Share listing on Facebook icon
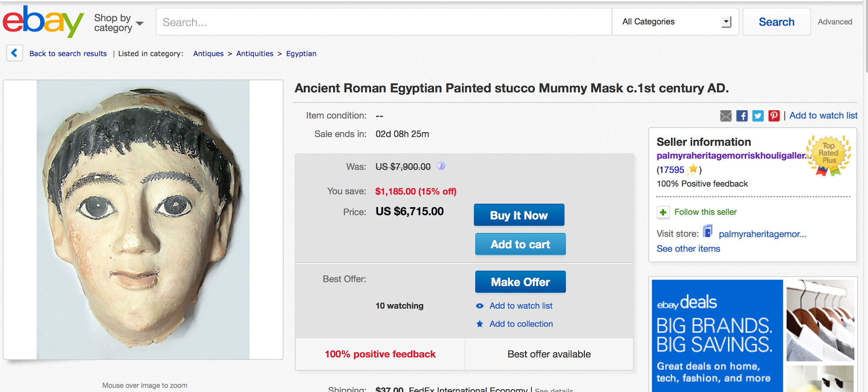868x392 pixels. pos(742,115)
